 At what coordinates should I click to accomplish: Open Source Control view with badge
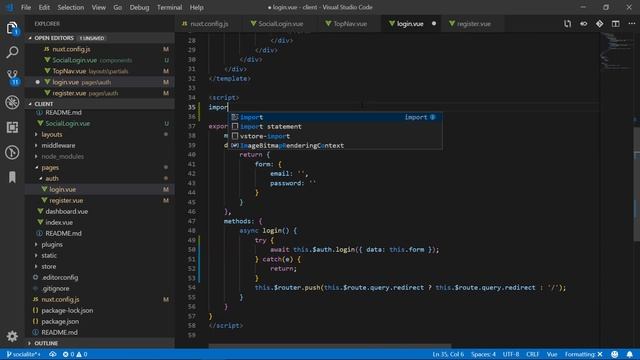click(x=12, y=77)
